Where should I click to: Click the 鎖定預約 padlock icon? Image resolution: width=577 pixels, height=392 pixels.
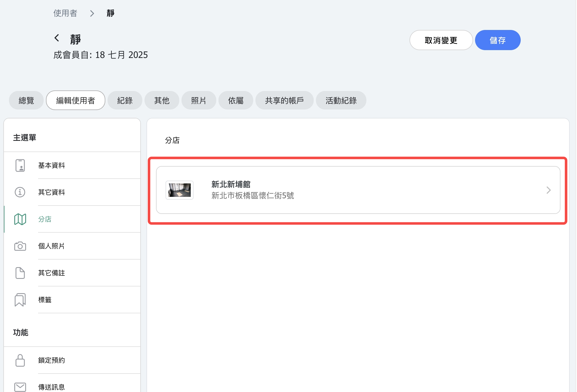coord(20,360)
